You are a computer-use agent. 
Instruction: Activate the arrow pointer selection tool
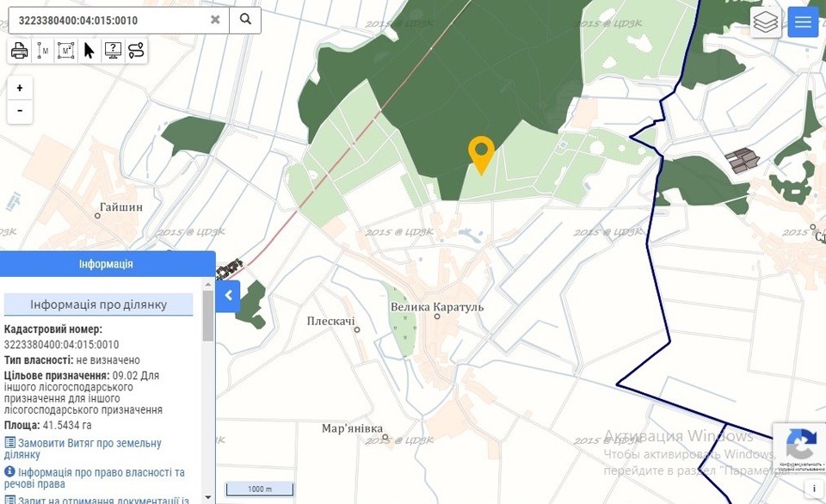coord(89,51)
